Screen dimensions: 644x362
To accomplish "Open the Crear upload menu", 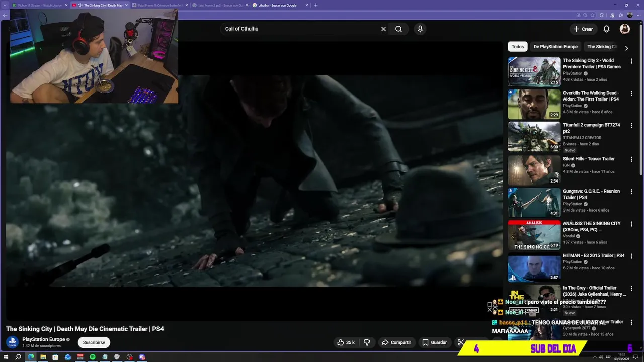I will point(583,29).
